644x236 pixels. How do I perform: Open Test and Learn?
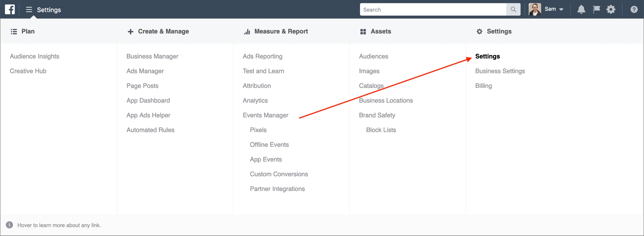pyautogui.click(x=263, y=71)
